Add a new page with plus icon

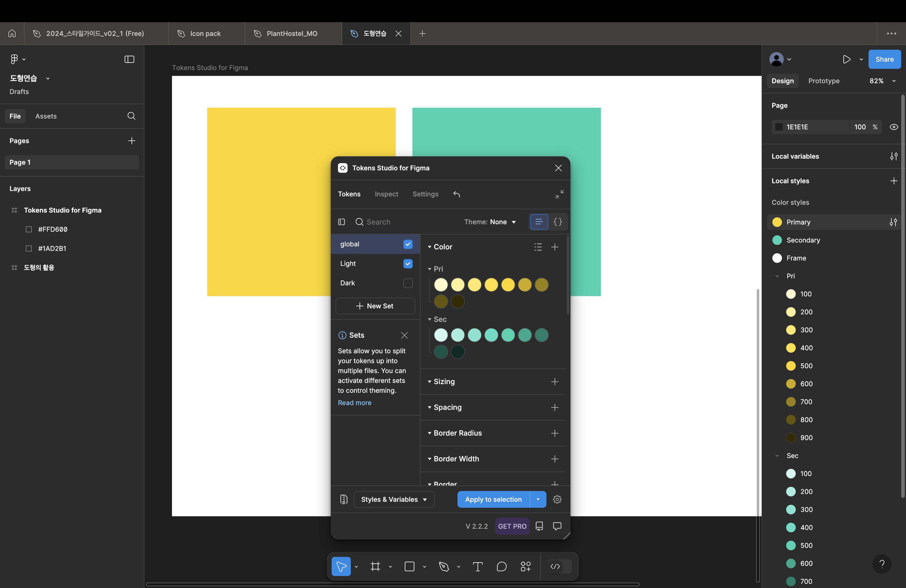132,141
